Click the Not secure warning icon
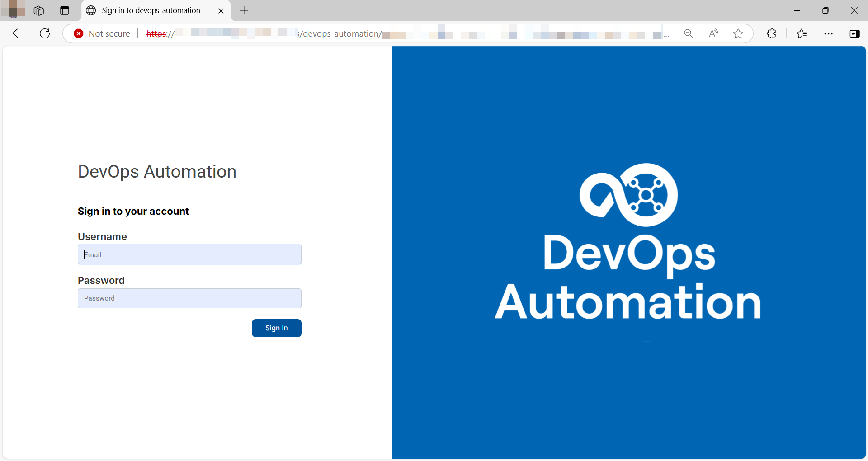Screen dimensions: 868x461 (x=79, y=33)
